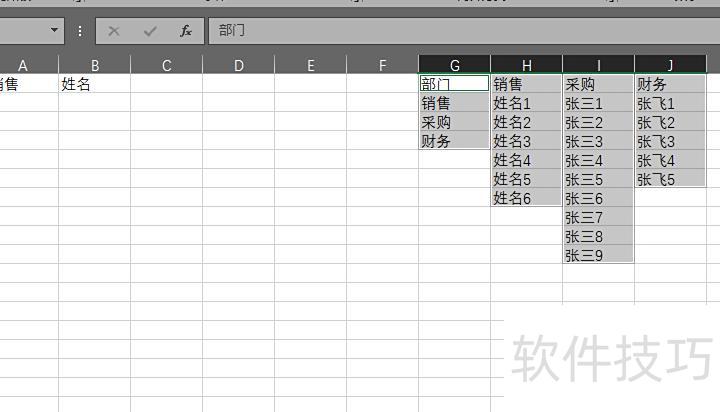Click header cell J1 containing 财务
The image size is (720, 412).
tap(670, 84)
